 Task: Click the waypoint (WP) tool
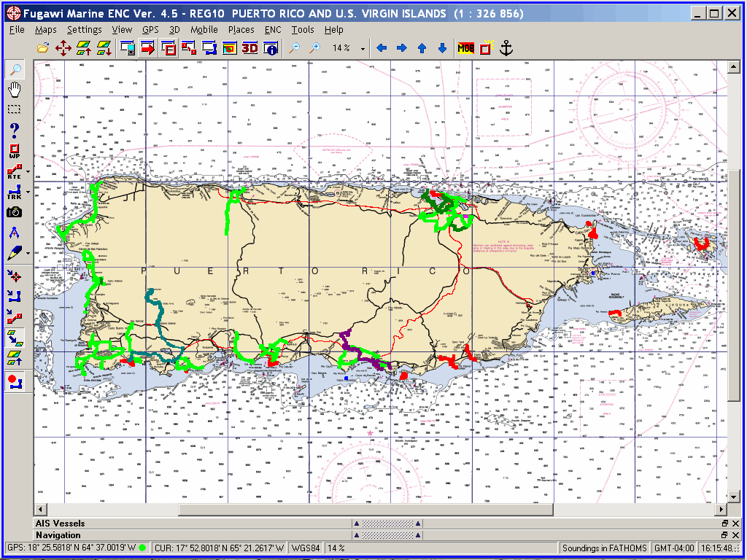[15, 151]
